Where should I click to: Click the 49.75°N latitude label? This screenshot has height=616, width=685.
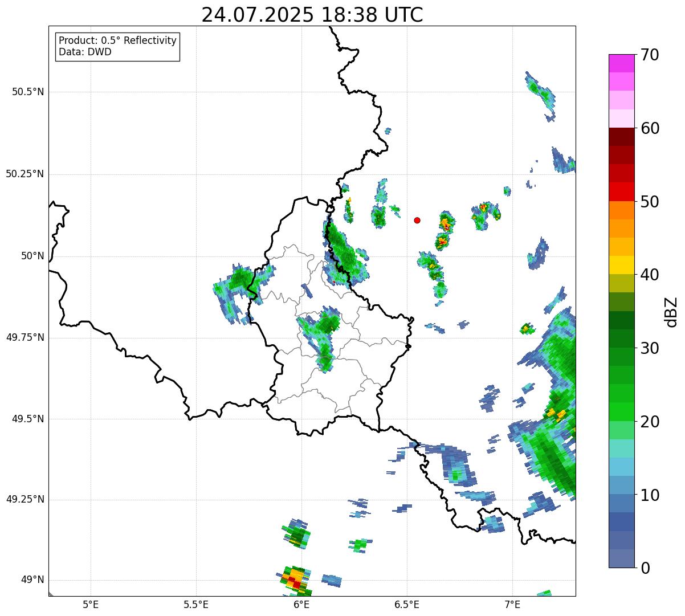click(x=25, y=337)
